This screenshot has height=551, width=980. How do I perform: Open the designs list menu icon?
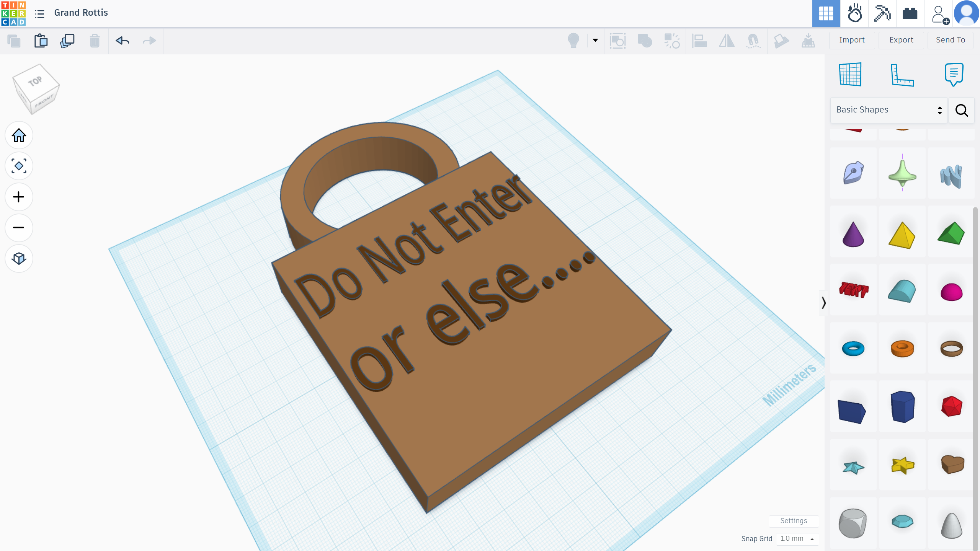coord(39,14)
